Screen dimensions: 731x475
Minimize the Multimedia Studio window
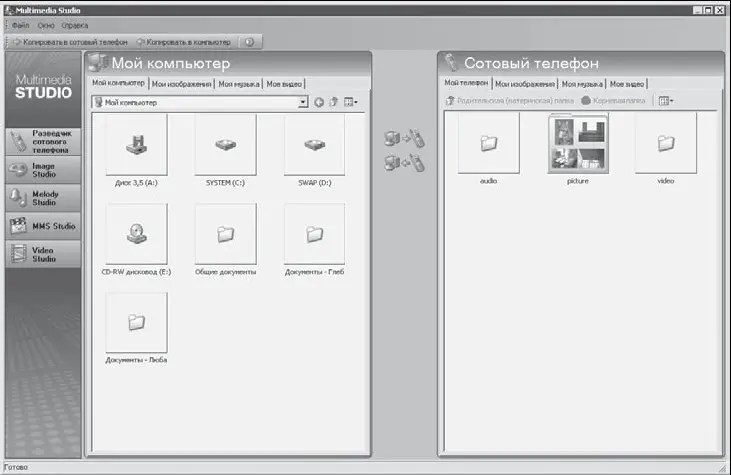(698, 10)
